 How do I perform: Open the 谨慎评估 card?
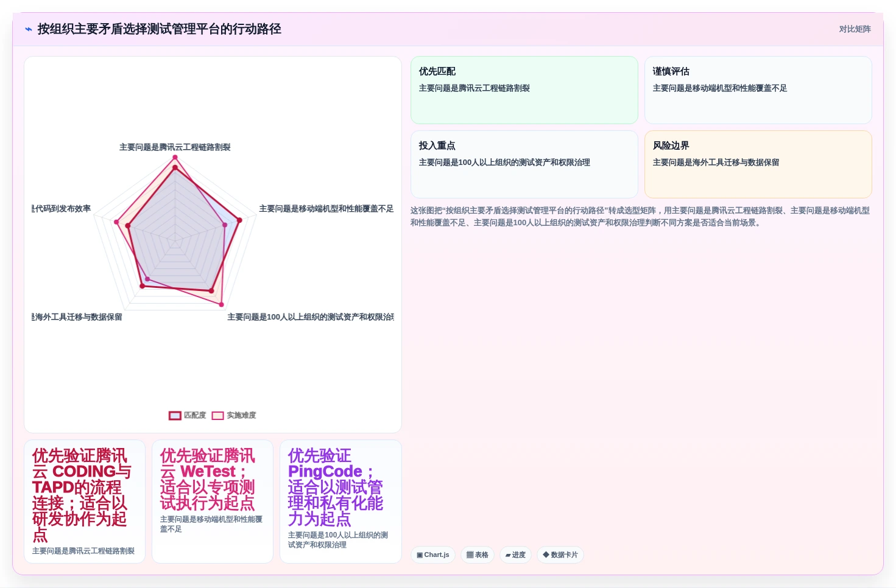pyautogui.click(x=758, y=90)
